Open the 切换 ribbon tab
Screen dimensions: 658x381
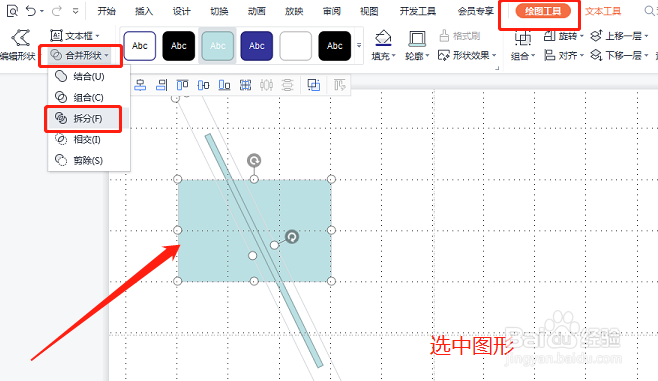click(x=219, y=11)
